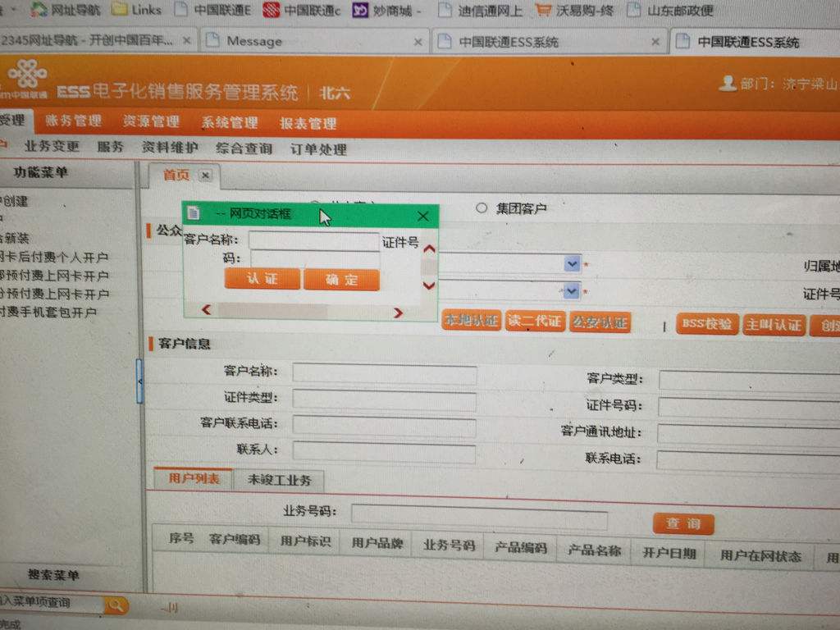The height and width of the screenshot is (630, 840).
Task: Open 资料维护 submenu
Action: 170,148
